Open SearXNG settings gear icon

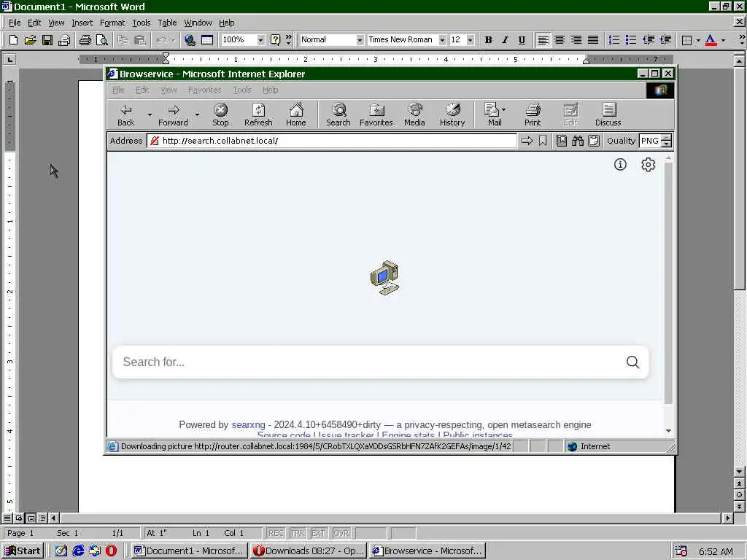pyautogui.click(x=648, y=165)
